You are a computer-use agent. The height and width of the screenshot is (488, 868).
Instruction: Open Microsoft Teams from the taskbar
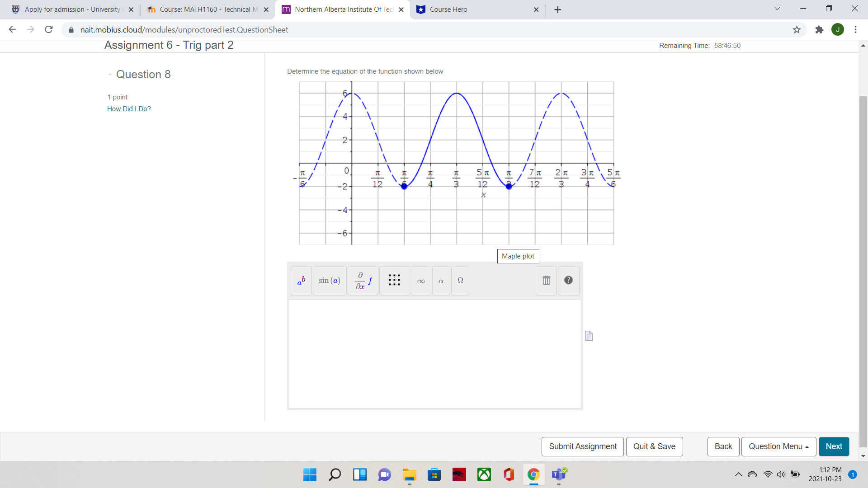[x=559, y=475]
